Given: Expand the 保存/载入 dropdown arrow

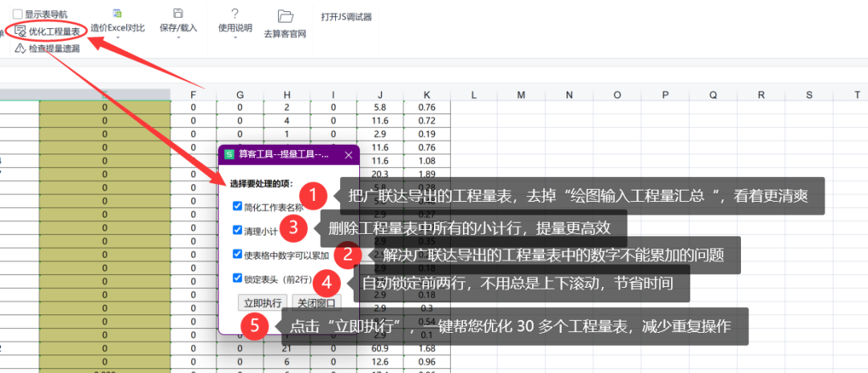Looking at the screenshot, I should pyautogui.click(x=178, y=38).
